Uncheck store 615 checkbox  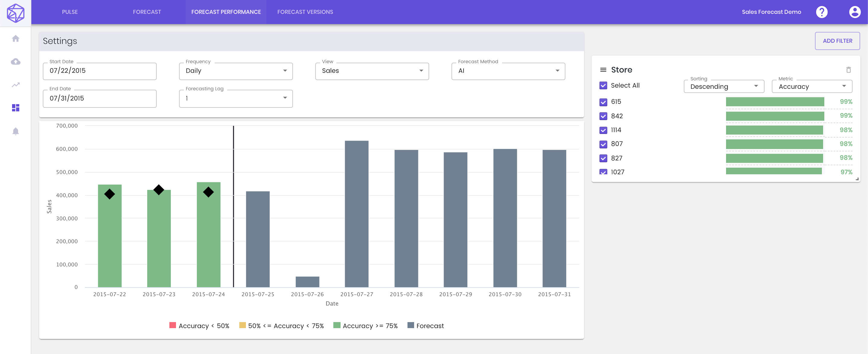[603, 102]
